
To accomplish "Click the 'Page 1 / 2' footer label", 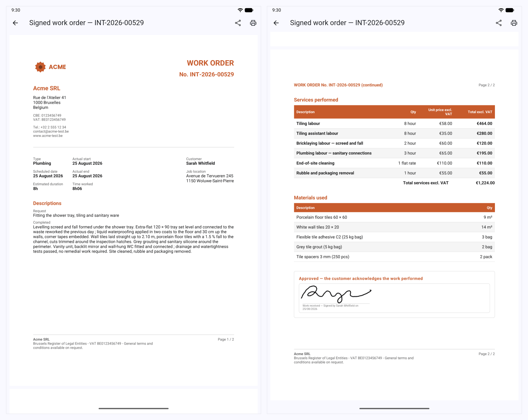I will coord(226,339).
